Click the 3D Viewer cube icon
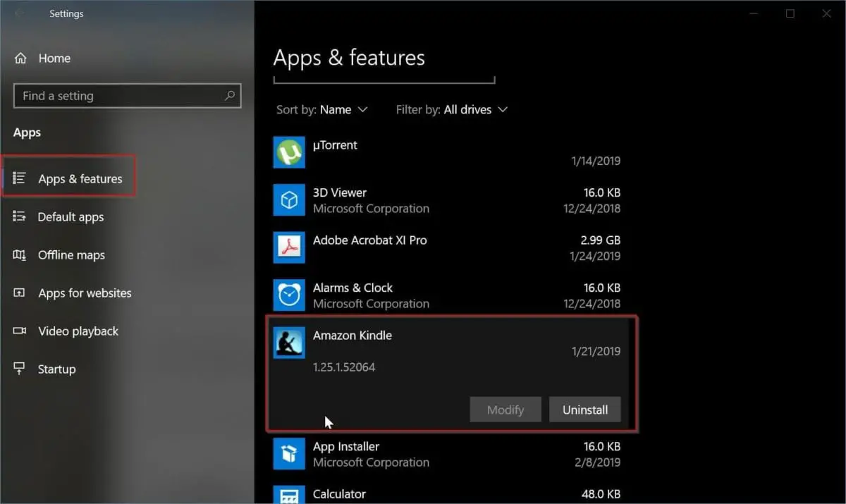 (289, 200)
